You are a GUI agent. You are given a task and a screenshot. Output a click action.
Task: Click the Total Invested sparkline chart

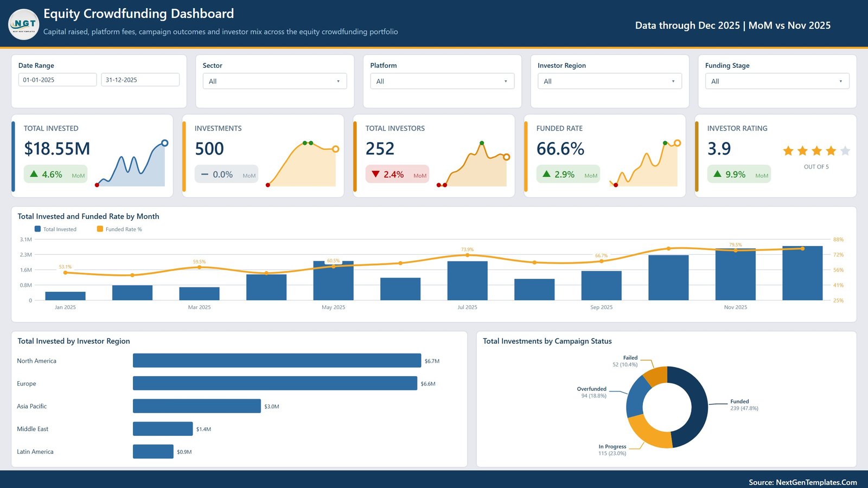click(131, 163)
